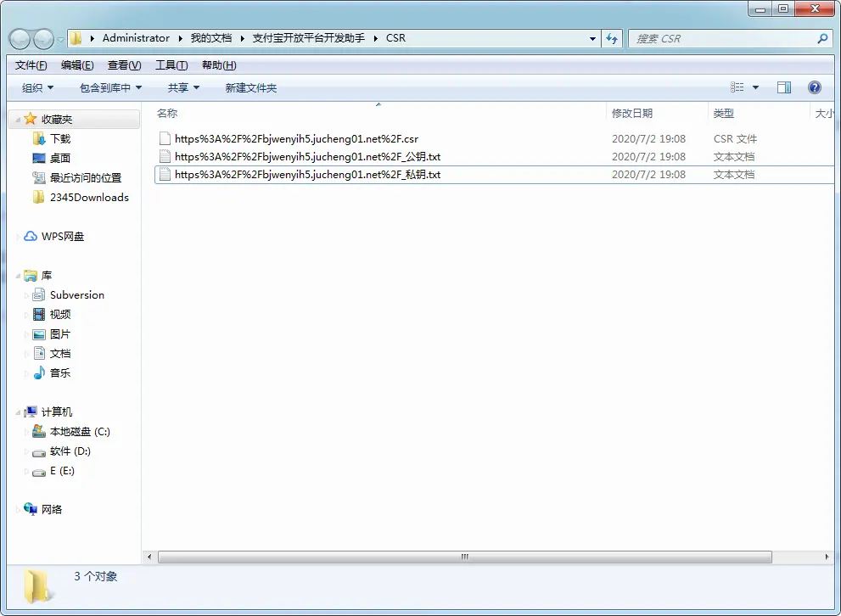841x616 pixels.
Task: Click the 公钥 text file icon
Action: [x=165, y=157]
